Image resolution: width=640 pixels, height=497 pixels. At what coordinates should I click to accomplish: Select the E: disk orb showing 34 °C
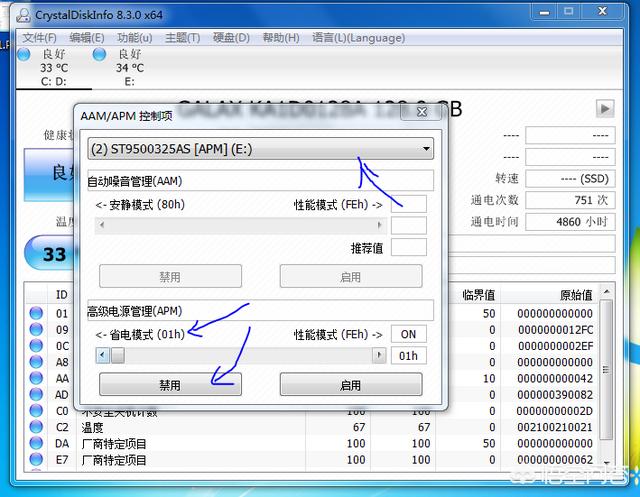pyautogui.click(x=99, y=55)
